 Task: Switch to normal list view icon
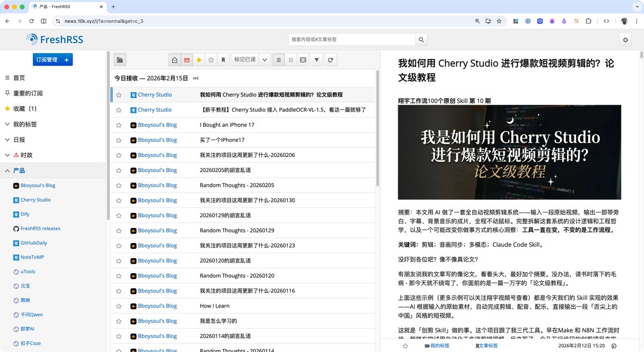point(279,60)
